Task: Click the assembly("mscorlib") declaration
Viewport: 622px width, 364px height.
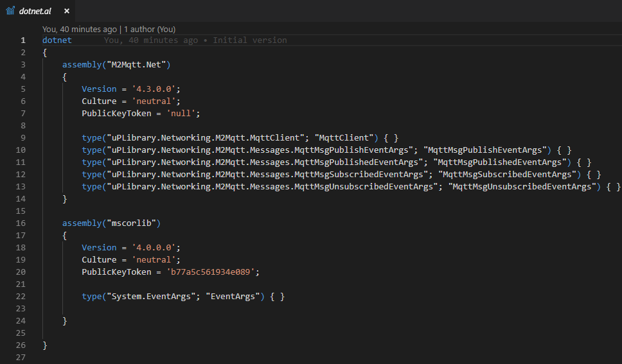Action: pyautogui.click(x=111, y=223)
